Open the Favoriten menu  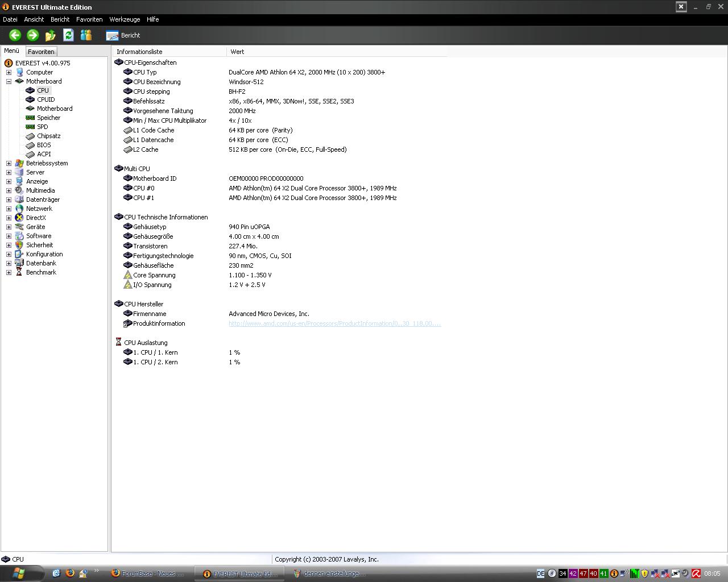click(x=89, y=19)
